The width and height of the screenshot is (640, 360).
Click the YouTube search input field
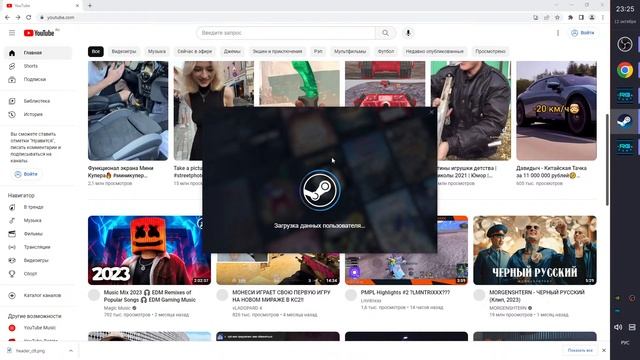286,33
